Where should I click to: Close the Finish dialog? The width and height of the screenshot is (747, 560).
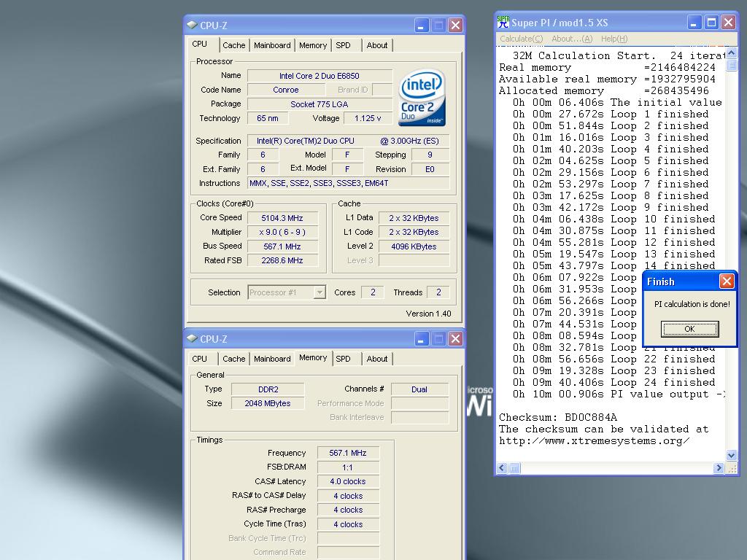726,281
